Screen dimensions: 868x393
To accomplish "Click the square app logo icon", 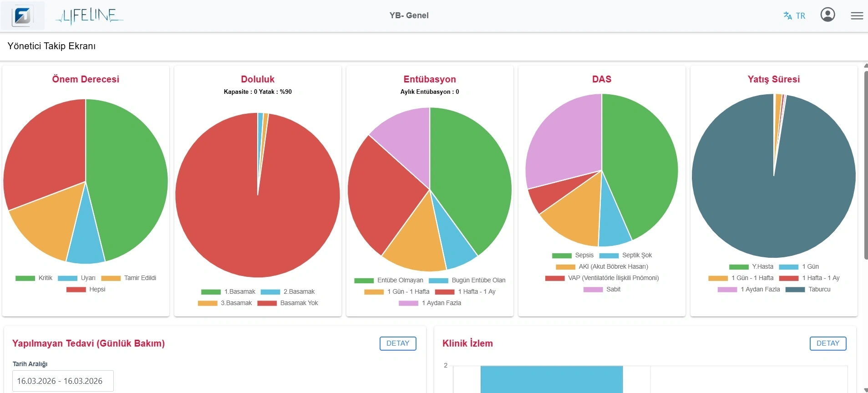I will [x=22, y=16].
